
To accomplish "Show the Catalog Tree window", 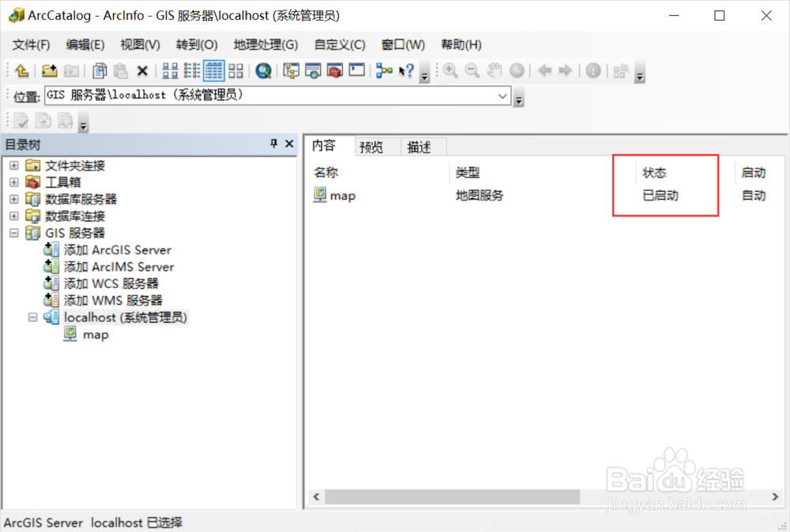I will point(291,71).
